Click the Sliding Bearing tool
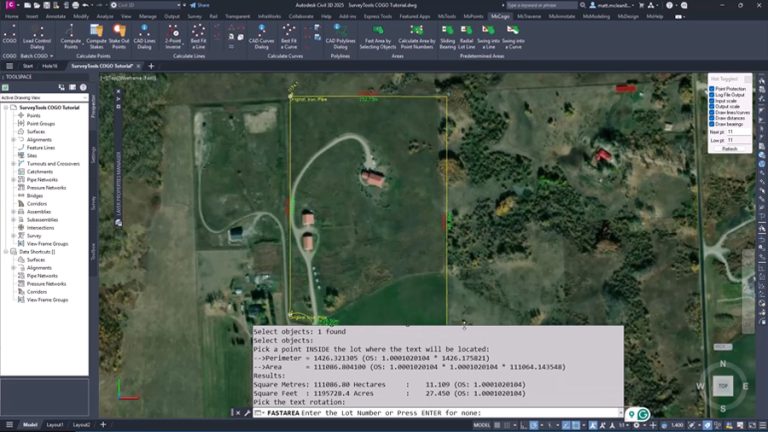 pyautogui.click(x=446, y=37)
